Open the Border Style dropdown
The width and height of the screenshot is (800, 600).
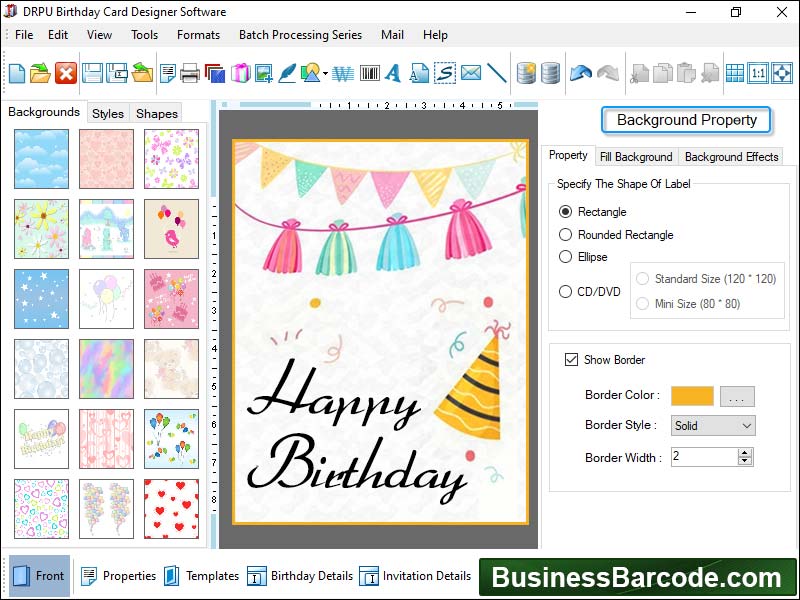point(712,425)
